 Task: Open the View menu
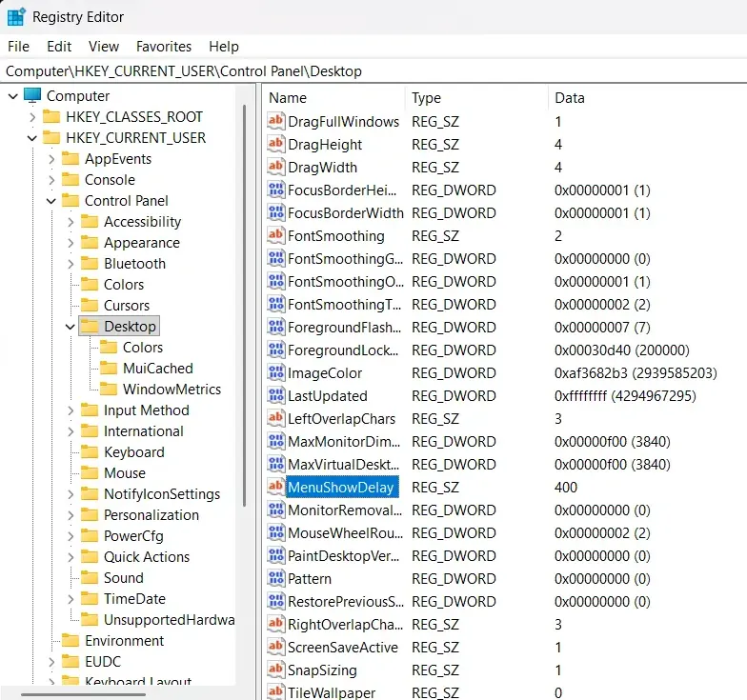[x=103, y=47]
